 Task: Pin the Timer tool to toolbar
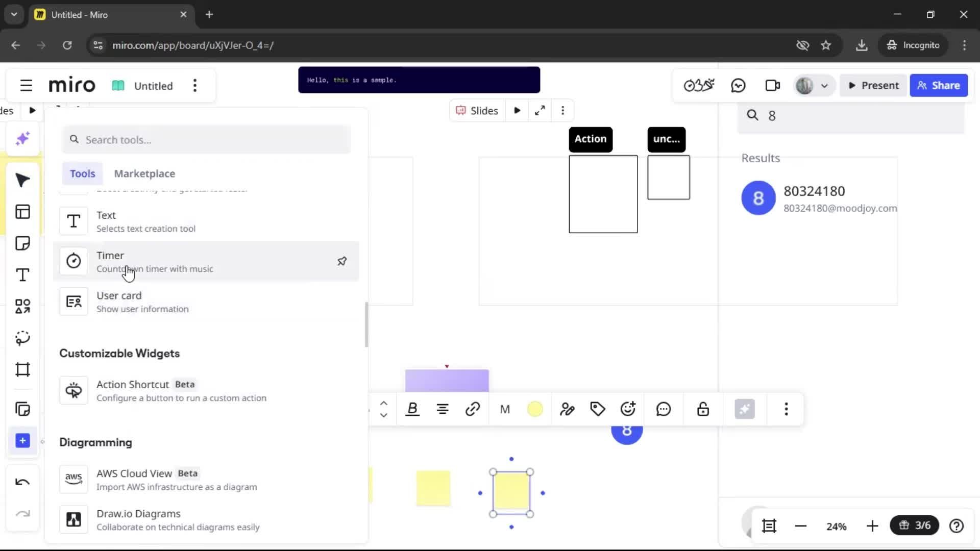point(342,261)
